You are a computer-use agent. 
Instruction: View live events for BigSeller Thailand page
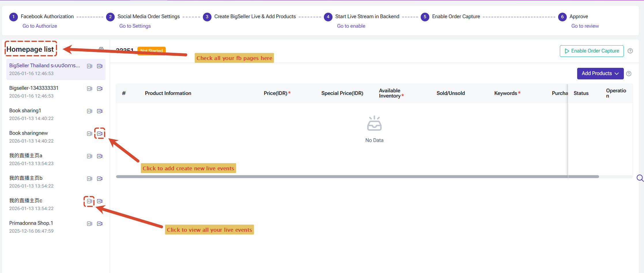[x=90, y=66]
